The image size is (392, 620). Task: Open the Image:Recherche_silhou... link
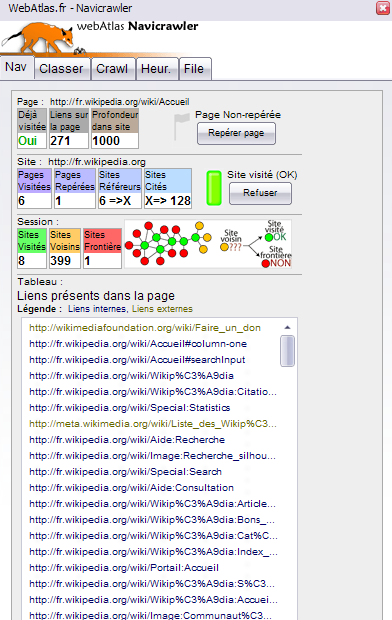152,456
